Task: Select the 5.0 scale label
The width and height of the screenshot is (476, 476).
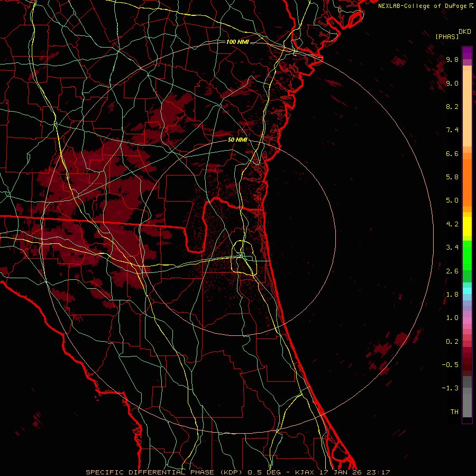Action: (452, 200)
